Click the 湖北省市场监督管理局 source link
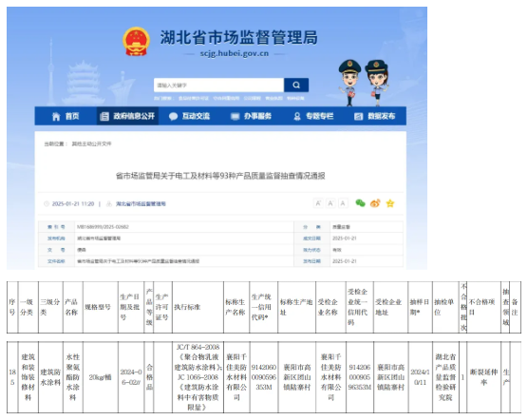This screenshot has height=420, width=528. point(141,203)
